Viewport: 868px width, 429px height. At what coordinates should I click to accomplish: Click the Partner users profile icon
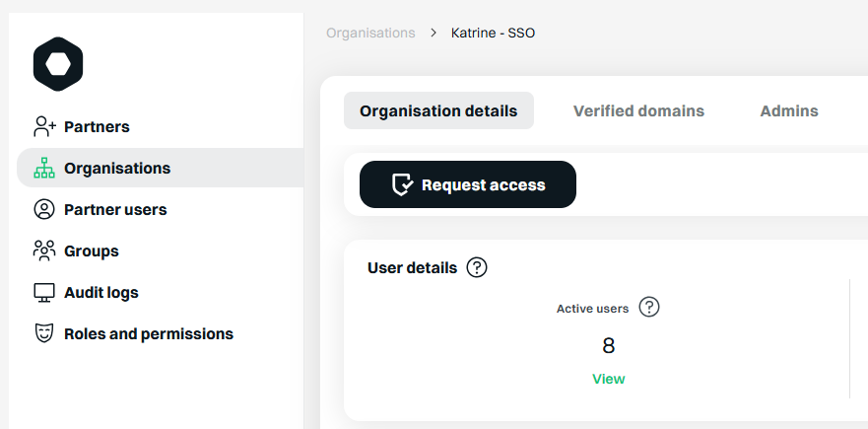click(44, 209)
